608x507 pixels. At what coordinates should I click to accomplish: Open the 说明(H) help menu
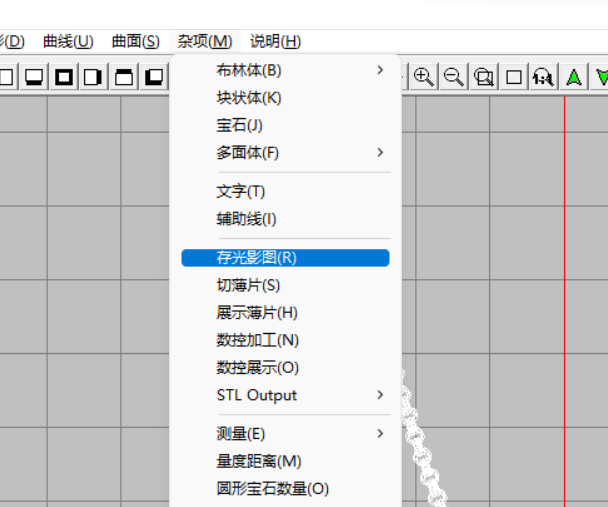coord(275,41)
